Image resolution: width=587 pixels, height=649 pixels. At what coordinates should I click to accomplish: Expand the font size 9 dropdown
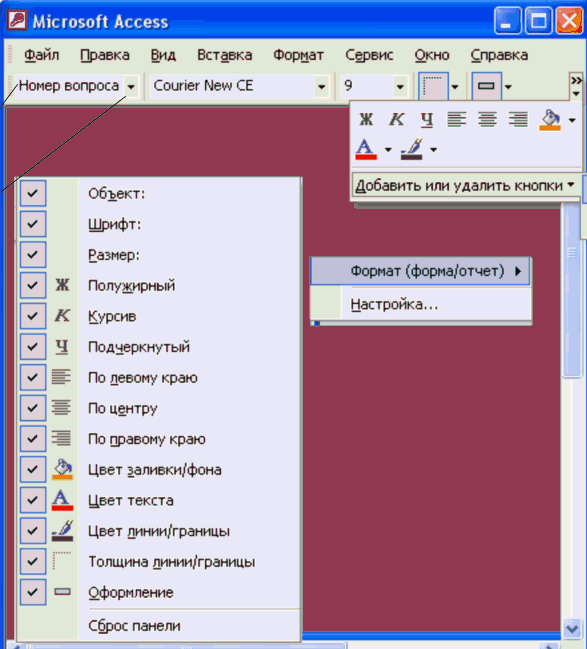[400, 87]
